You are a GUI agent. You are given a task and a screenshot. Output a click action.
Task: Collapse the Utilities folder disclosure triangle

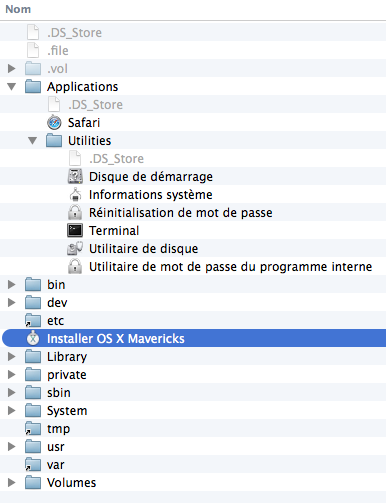[x=33, y=141]
